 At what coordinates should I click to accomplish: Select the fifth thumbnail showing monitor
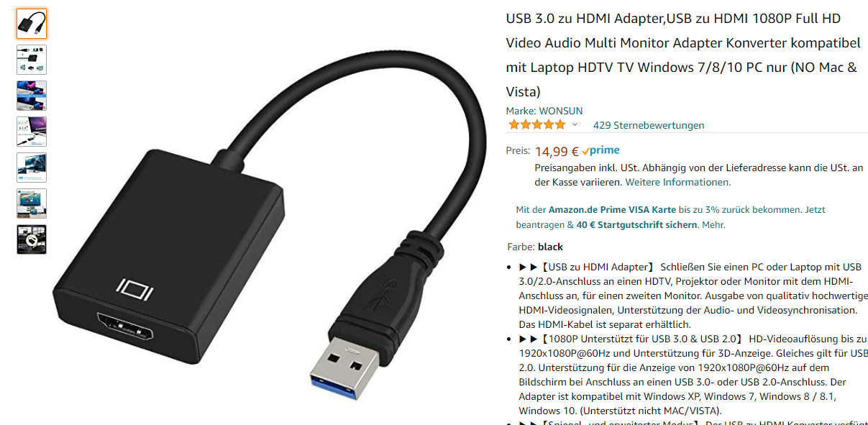pos(32,168)
